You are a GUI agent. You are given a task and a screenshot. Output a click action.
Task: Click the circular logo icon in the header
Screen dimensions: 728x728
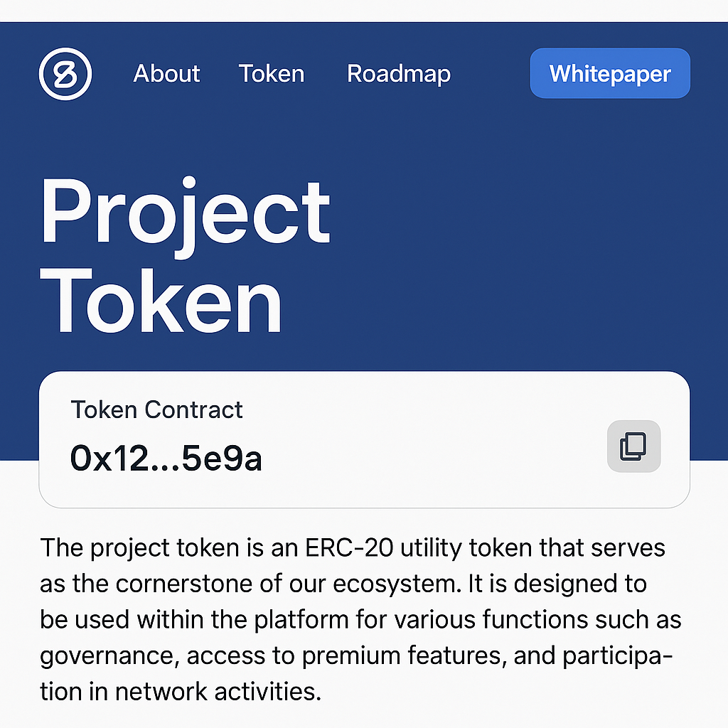click(65, 73)
